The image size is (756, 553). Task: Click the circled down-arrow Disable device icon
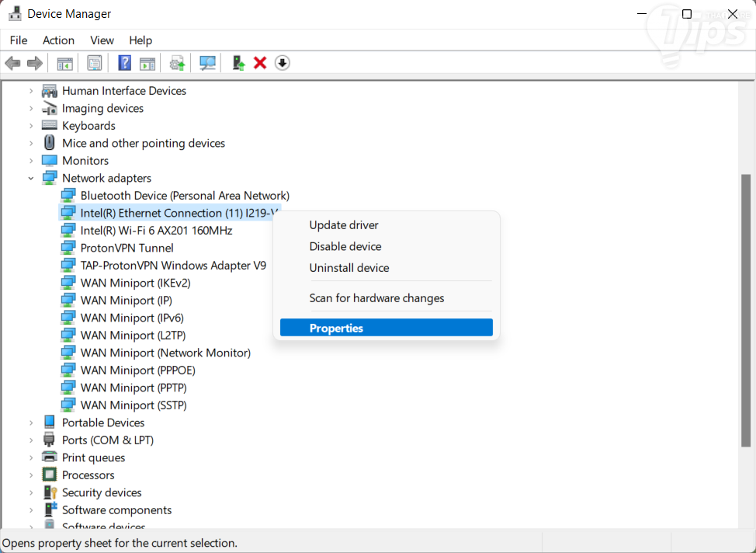[282, 63]
